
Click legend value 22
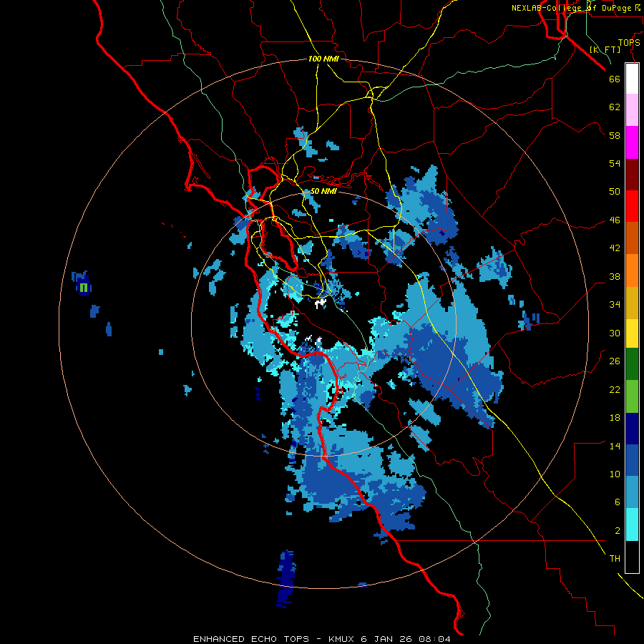[615, 390]
